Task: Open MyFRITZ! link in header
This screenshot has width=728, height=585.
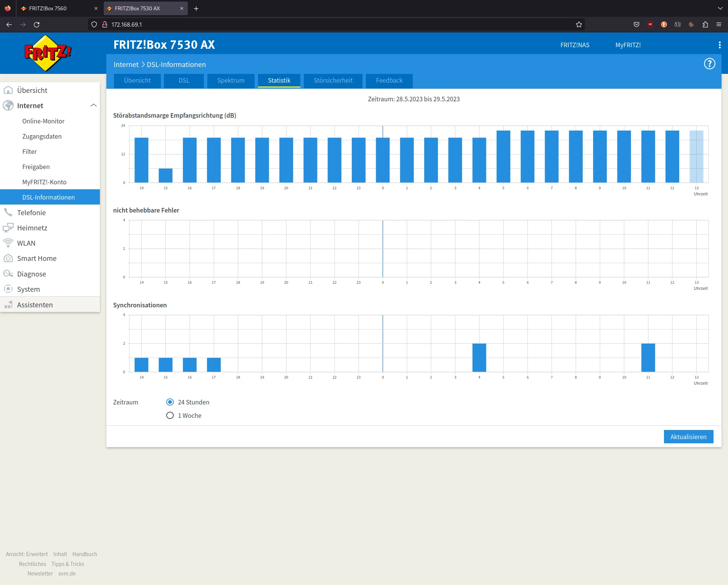Action: (x=628, y=45)
